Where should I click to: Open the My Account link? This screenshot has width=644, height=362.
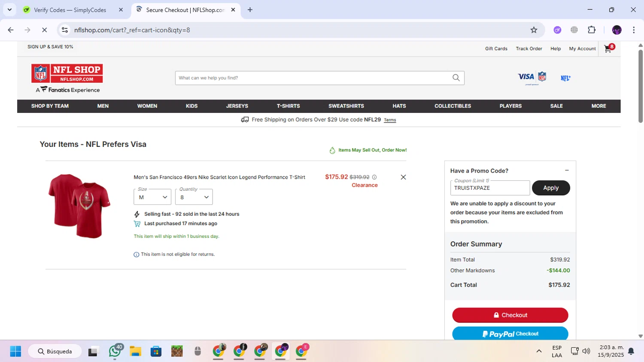(x=582, y=49)
